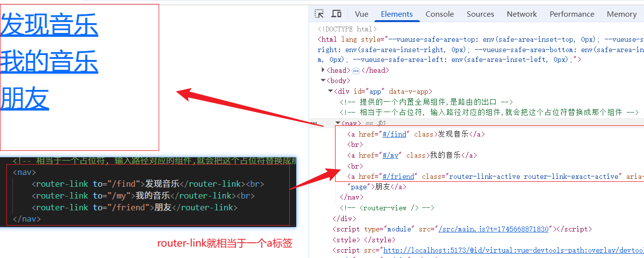Screen dimensions: 644x258
Task: Select the html lang element row
Action: (480, 49)
